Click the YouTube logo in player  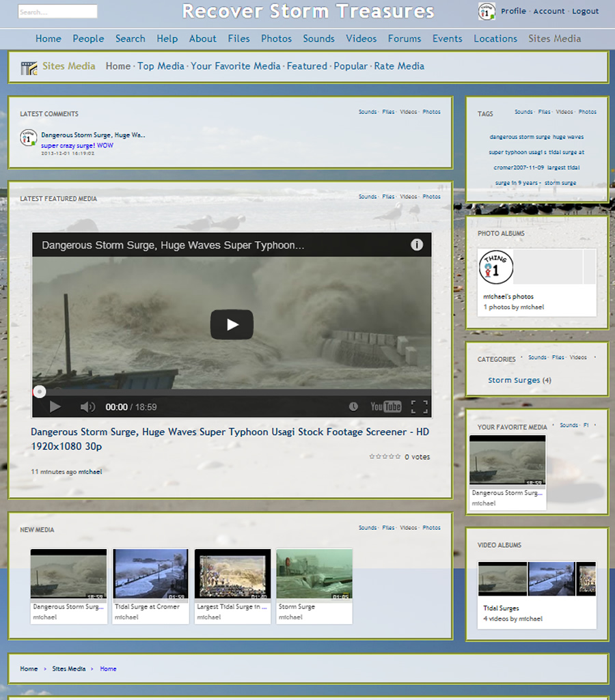[x=385, y=407]
